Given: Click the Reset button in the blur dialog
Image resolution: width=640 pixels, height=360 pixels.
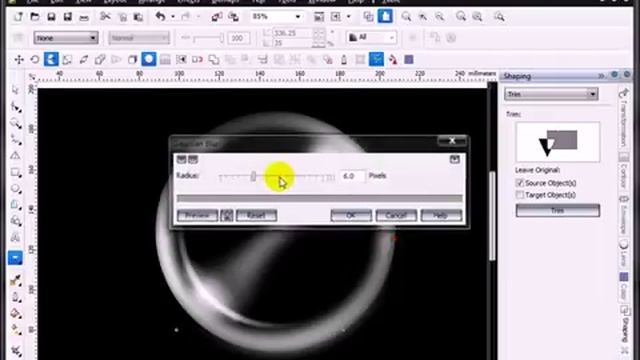Looking at the screenshot, I should point(256,215).
